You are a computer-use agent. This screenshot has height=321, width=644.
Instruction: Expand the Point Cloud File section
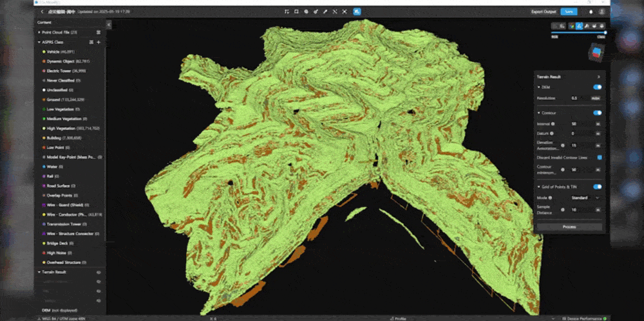click(39, 32)
